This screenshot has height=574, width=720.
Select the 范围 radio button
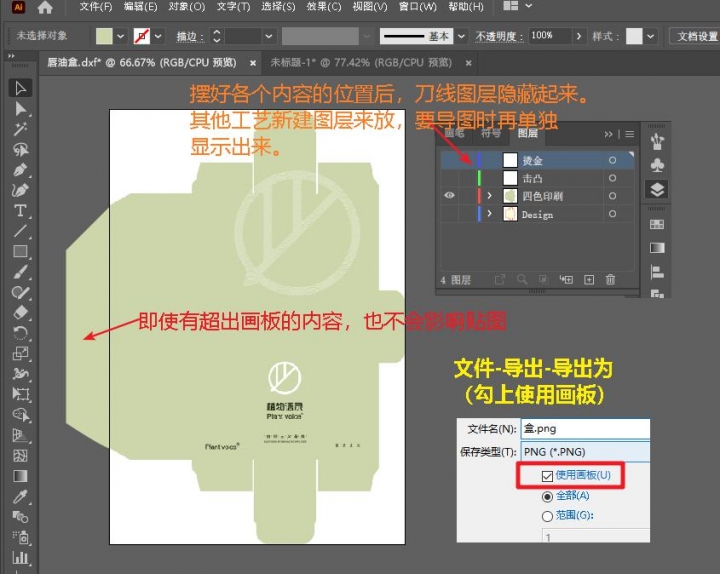pos(546,515)
